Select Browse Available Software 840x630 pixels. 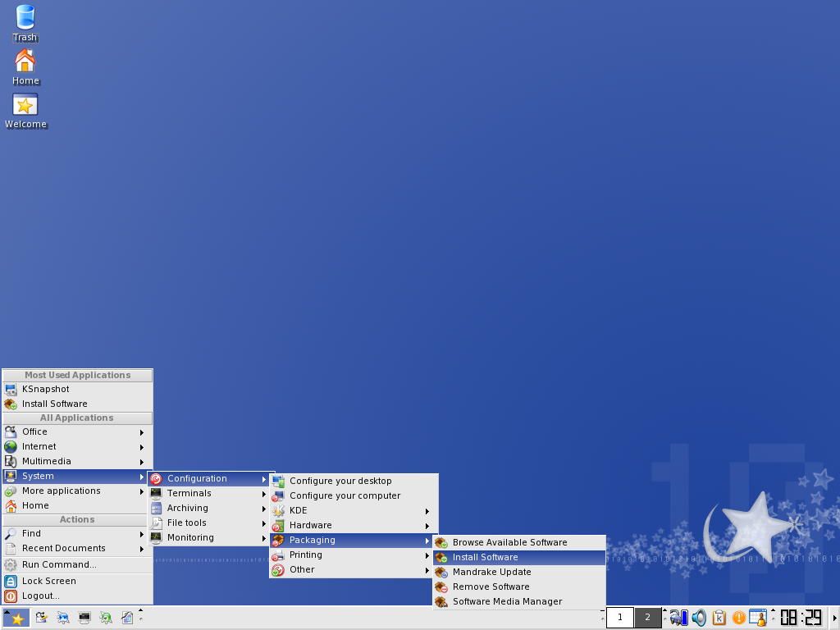click(519, 543)
